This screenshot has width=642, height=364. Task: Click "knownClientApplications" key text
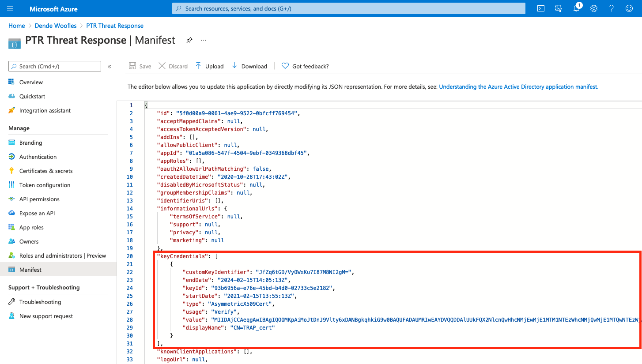click(x=197, y=351)
